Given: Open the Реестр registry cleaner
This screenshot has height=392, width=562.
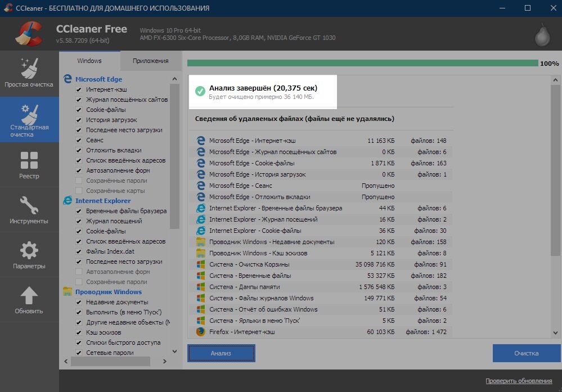Looking at the screenshot, I should click(29, 165).
